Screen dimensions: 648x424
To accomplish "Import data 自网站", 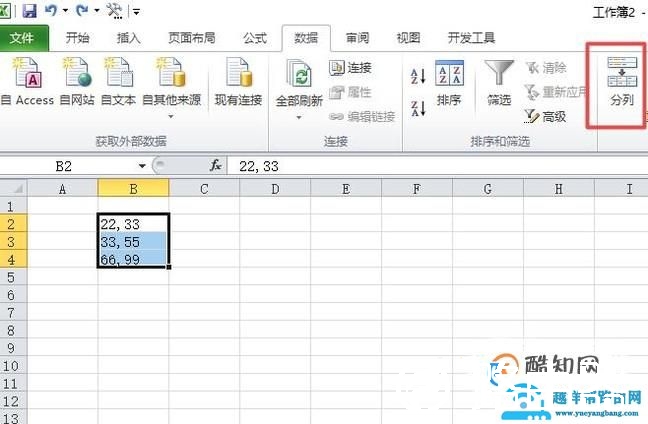I will click(x=77, y=81).
